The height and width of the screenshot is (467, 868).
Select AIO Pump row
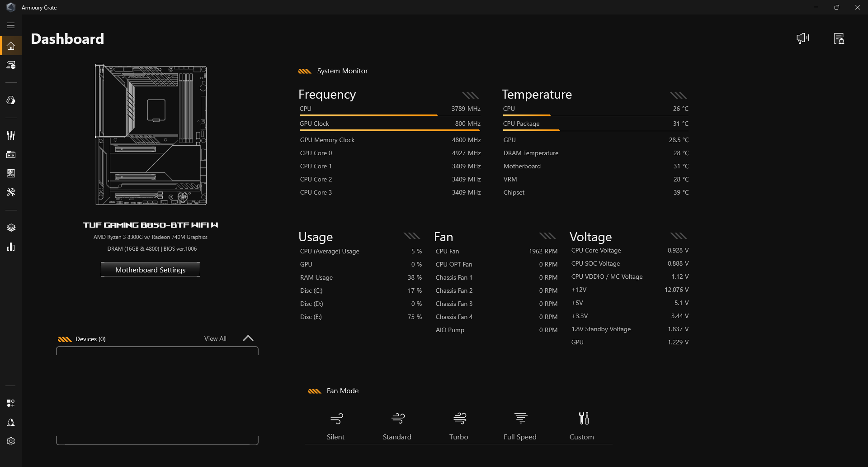(496, 330)
